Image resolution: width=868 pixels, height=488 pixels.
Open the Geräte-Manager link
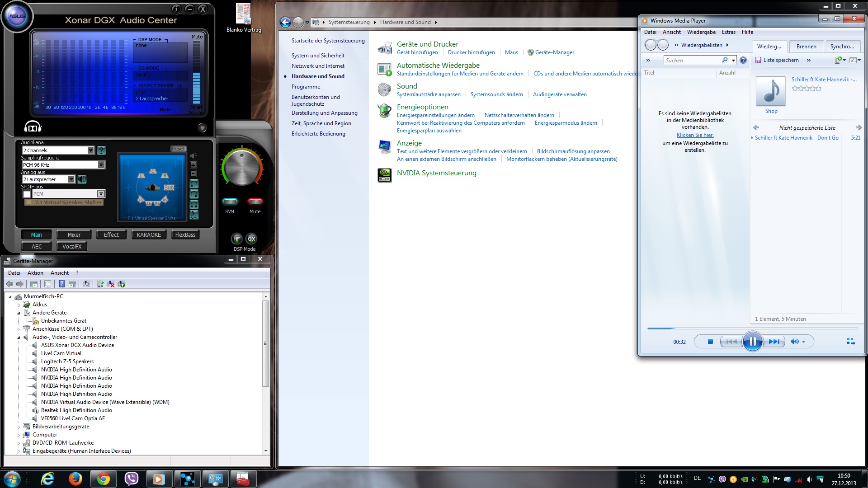(554, 52)
